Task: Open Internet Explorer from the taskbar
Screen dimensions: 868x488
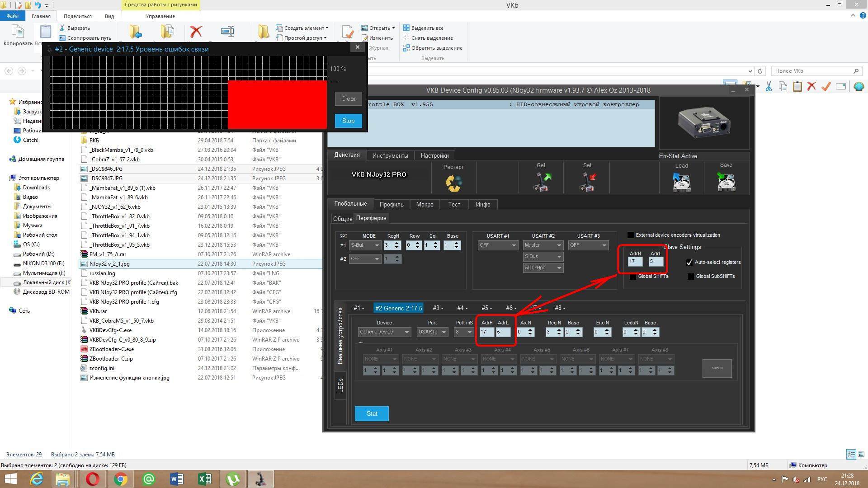Action: (36, 479)
